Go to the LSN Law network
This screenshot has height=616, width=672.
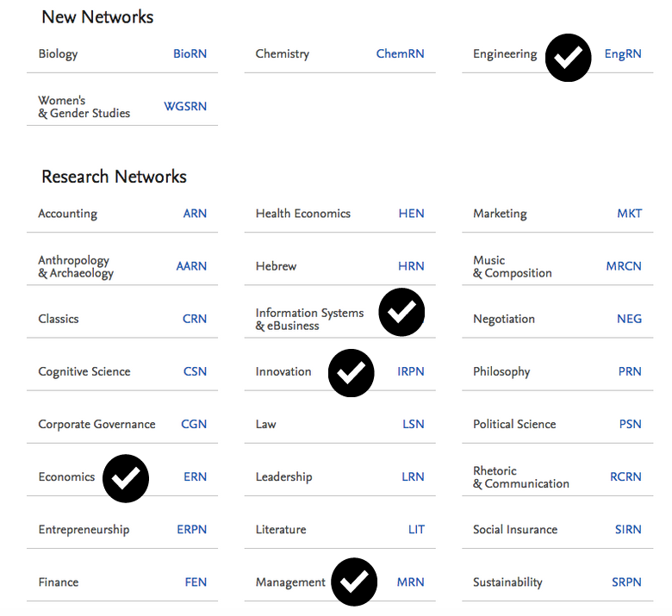pos(413,425)
